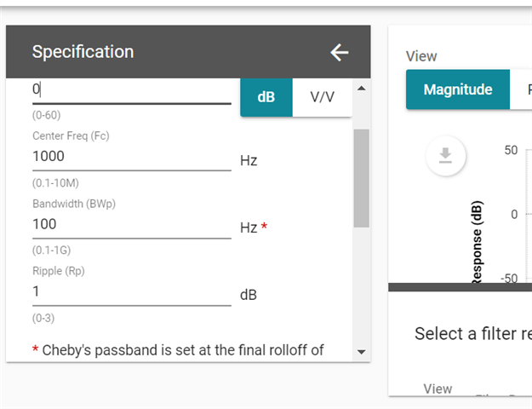Click the back arrow in Specification header

click(x=340, y=53)
